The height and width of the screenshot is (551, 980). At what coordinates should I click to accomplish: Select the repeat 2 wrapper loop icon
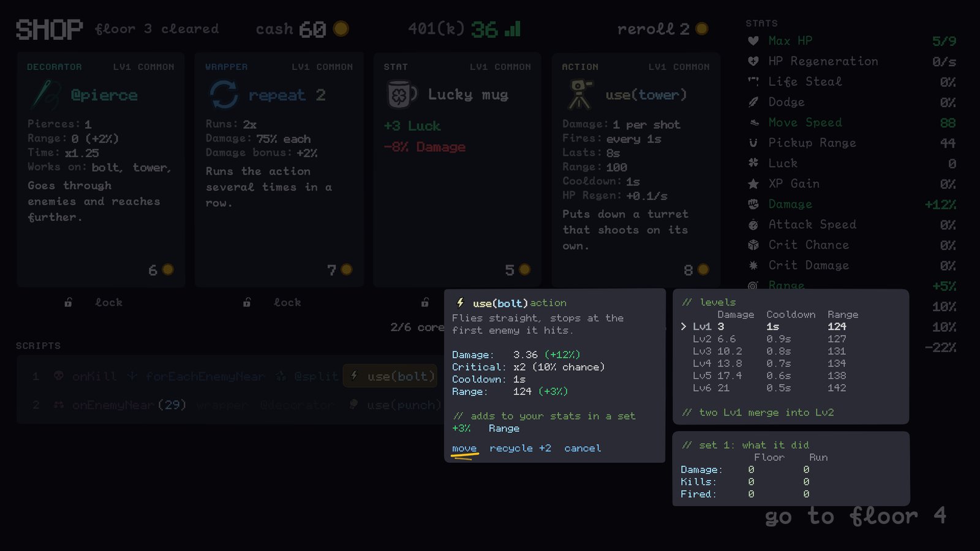point(224,95)
